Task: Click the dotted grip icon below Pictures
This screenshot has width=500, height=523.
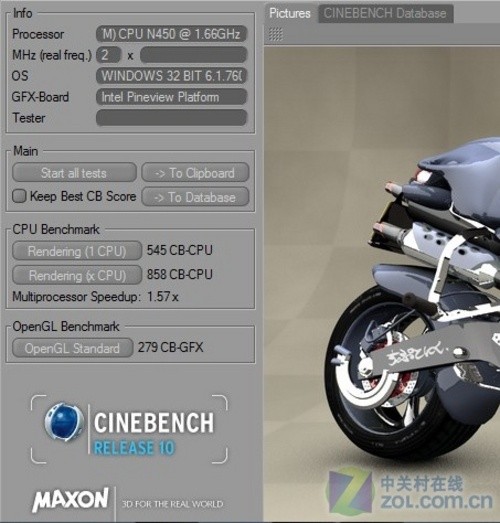Action: coord(276,34)
